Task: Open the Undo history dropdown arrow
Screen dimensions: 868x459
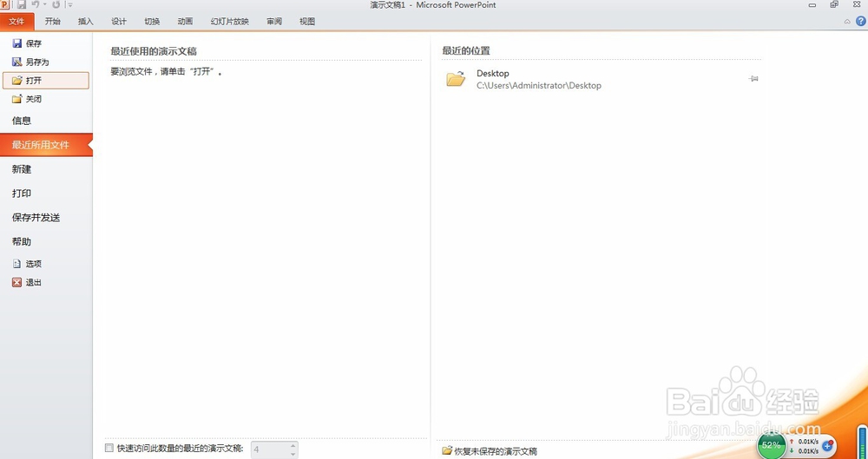Action: pyautogui.click(x=44, y=5)
